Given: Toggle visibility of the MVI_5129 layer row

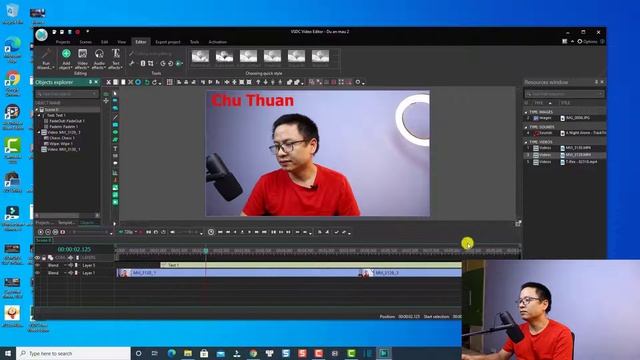Looking at the screenshot, I should tap(38, 273).
